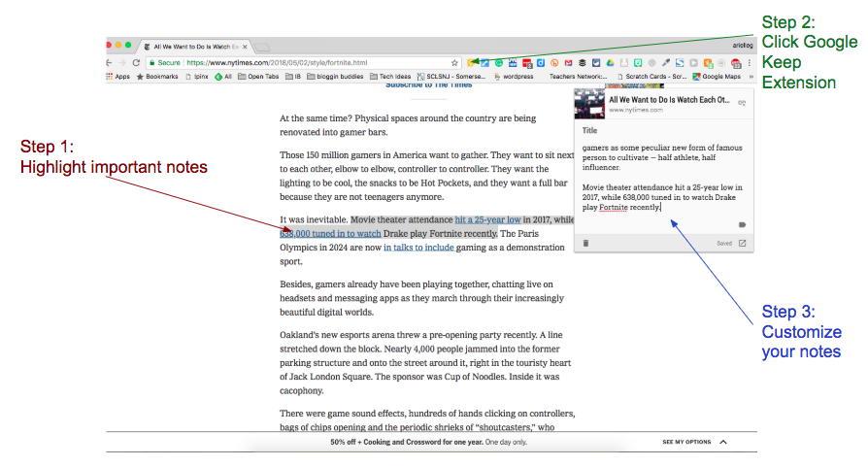Open the Google Maps bookmark

(717, 77)
